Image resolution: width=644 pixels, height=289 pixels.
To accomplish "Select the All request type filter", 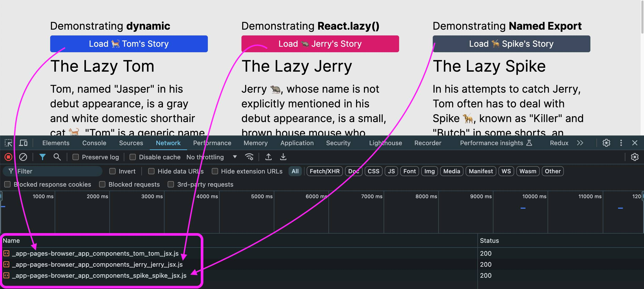I will pos(295,171).
